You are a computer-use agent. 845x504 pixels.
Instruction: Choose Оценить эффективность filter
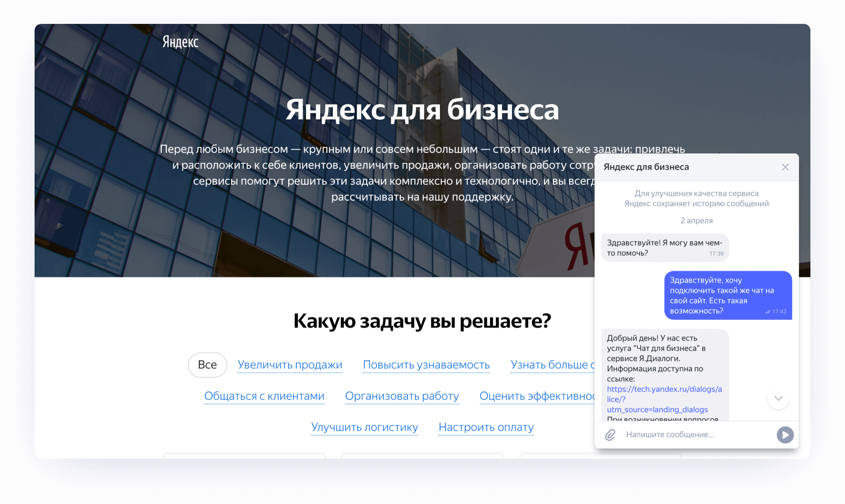[537, 396]
